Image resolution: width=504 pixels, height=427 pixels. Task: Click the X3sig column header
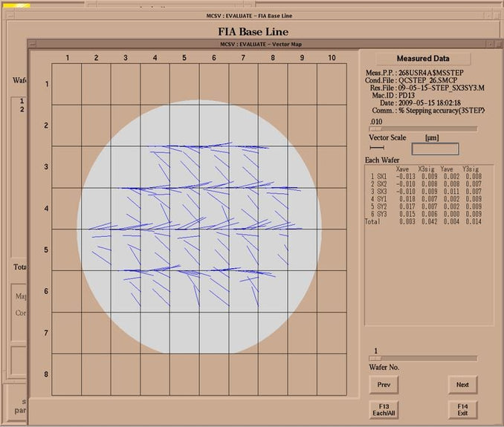[x=426, y=169]
